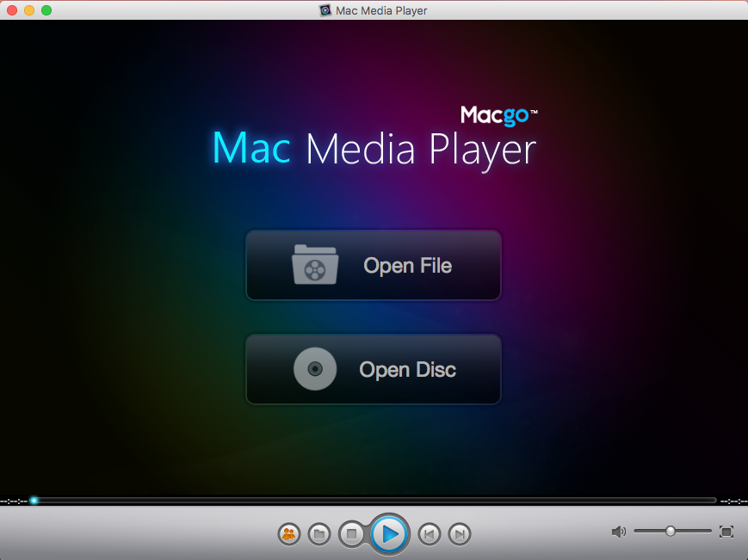
Task: Skip to previous track
Action: click(x=430, y=534)
